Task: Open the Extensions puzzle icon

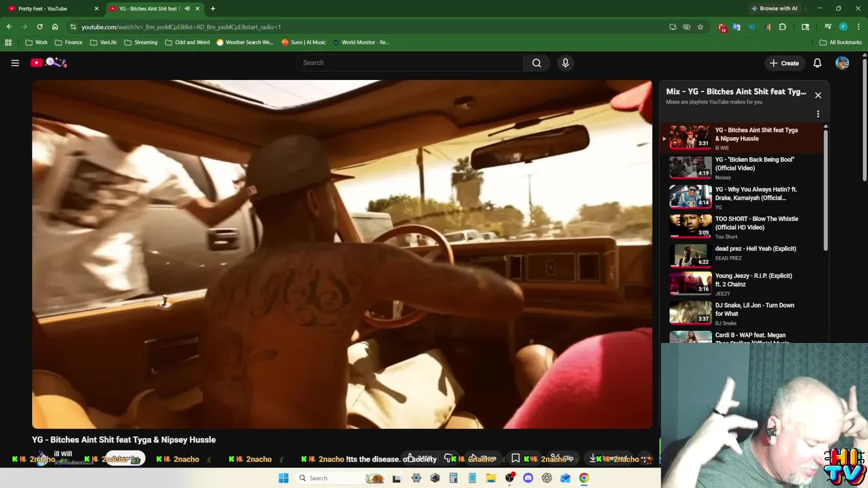Action: [x=783, y=27]
